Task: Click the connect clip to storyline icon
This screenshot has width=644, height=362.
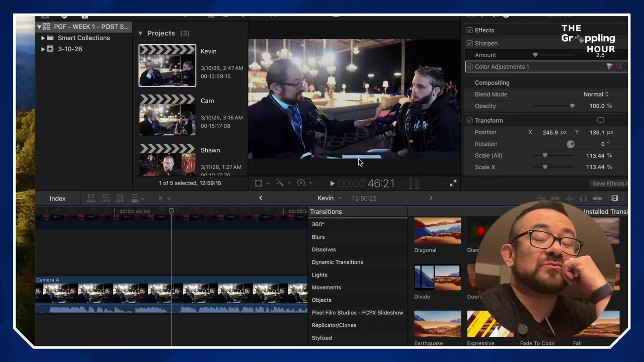Action: tap(91, 199)
